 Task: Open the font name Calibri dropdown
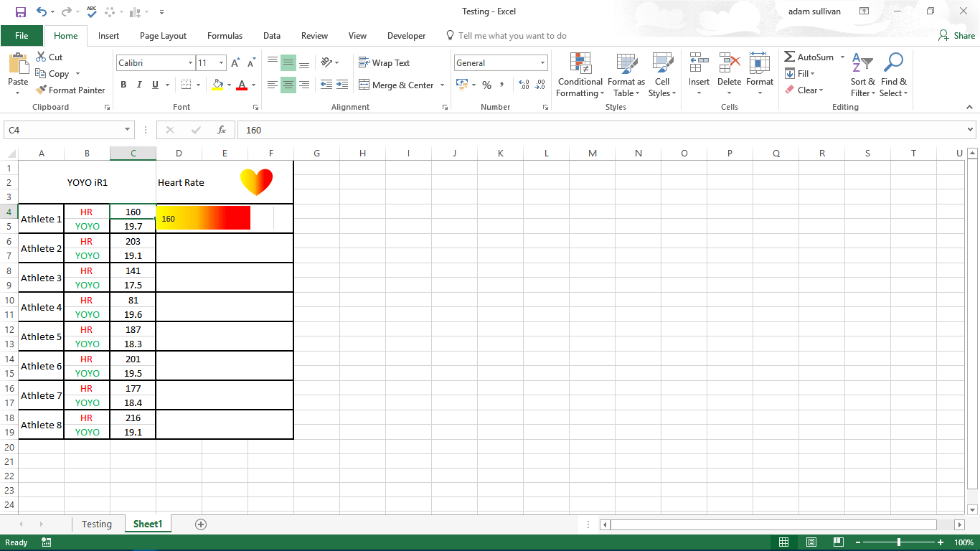click(190, 63)
